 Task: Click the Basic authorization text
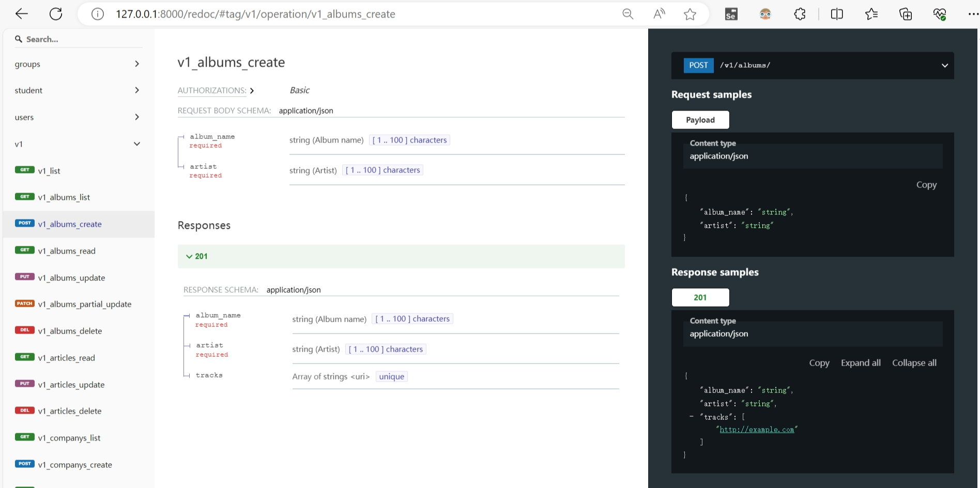299,90
